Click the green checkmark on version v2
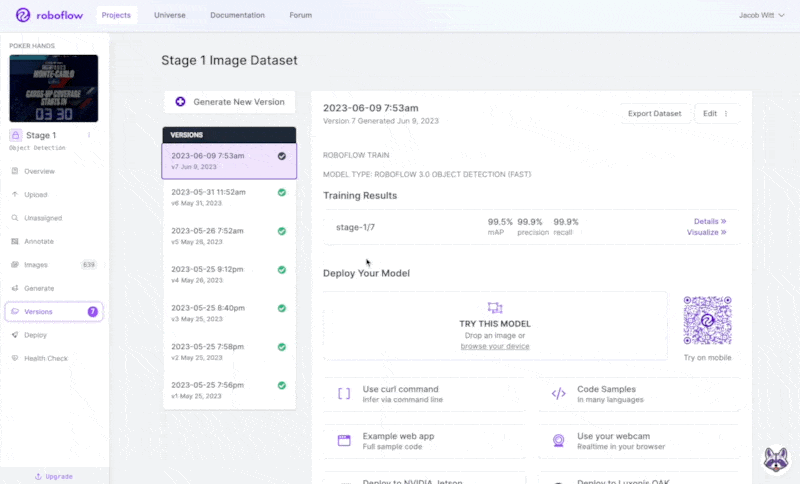 tap(282, 347)
